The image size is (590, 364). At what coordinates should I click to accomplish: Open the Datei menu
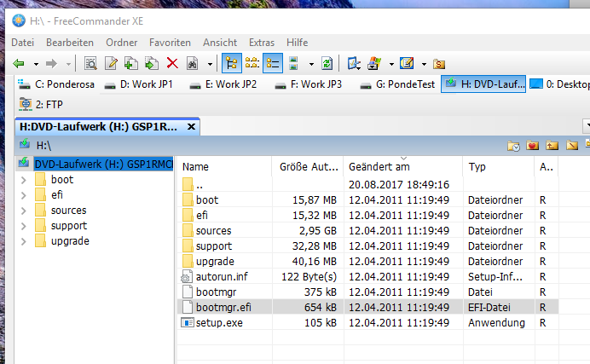tap(22, 43)
